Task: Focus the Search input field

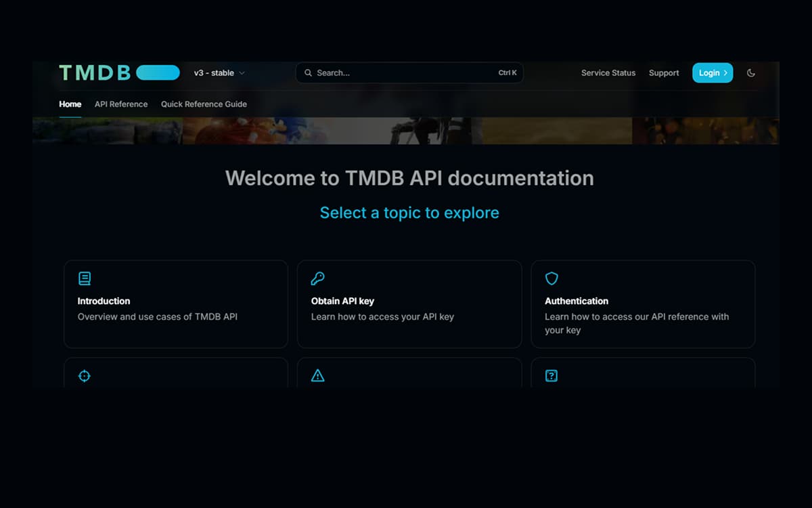Action: (x=409, y=72)
